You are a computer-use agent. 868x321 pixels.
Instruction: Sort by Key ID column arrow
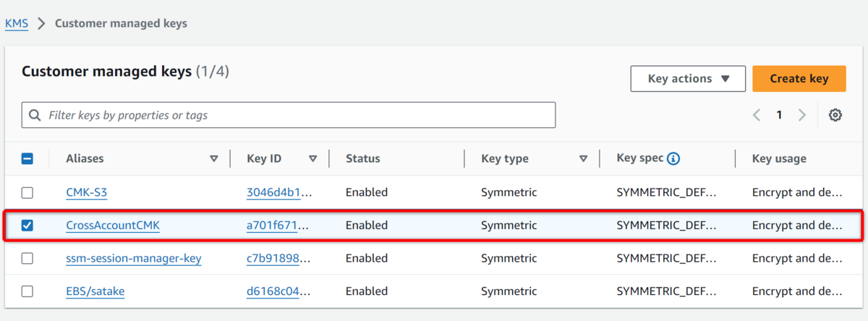coord(313,159)
